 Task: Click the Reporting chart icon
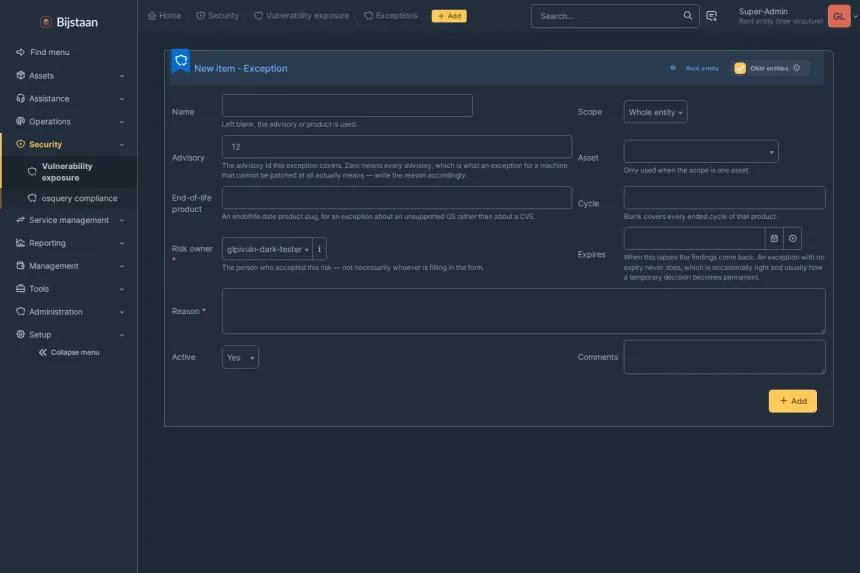(x=21, y=243)
